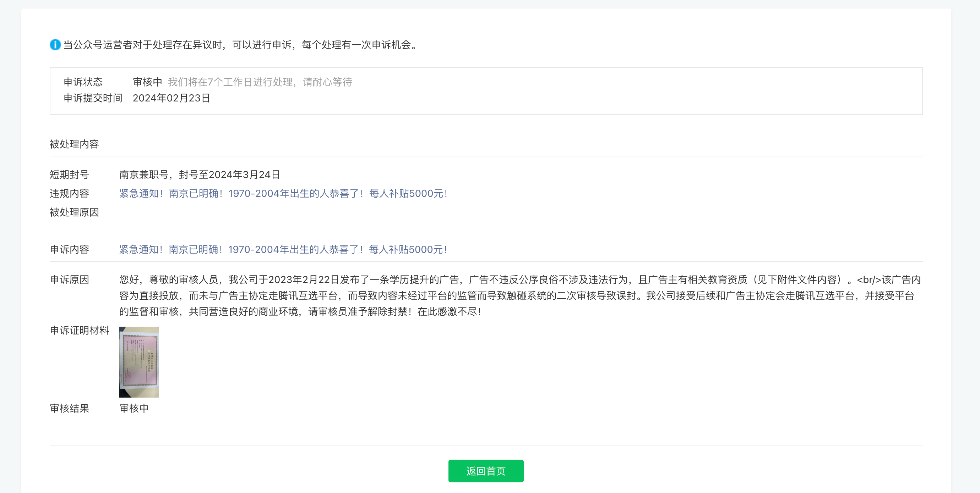
Task: Click the 南京兼职号 ban duration text
Action: click(x=199, y=175)
